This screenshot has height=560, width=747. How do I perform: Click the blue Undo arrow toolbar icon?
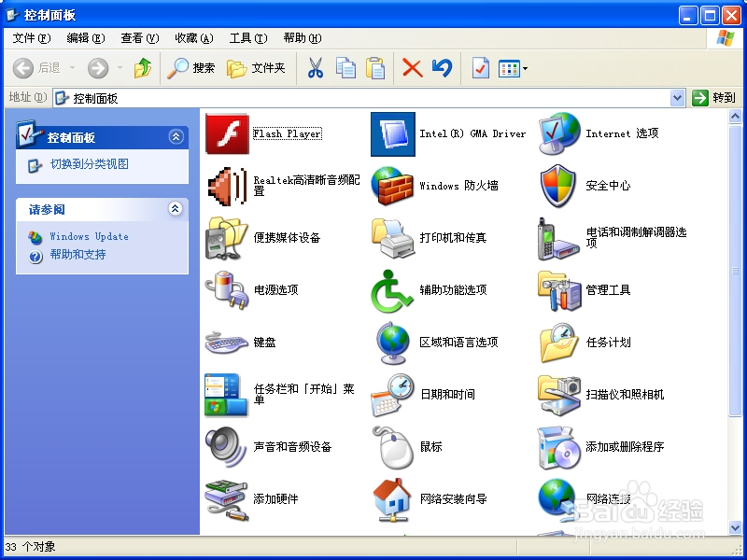(x=443, y=68)
